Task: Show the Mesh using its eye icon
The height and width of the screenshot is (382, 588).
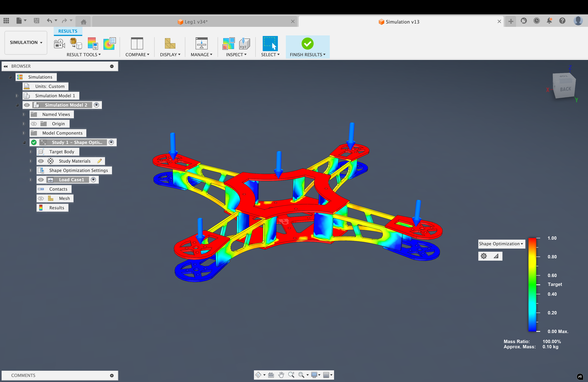Action: (41, 198)
